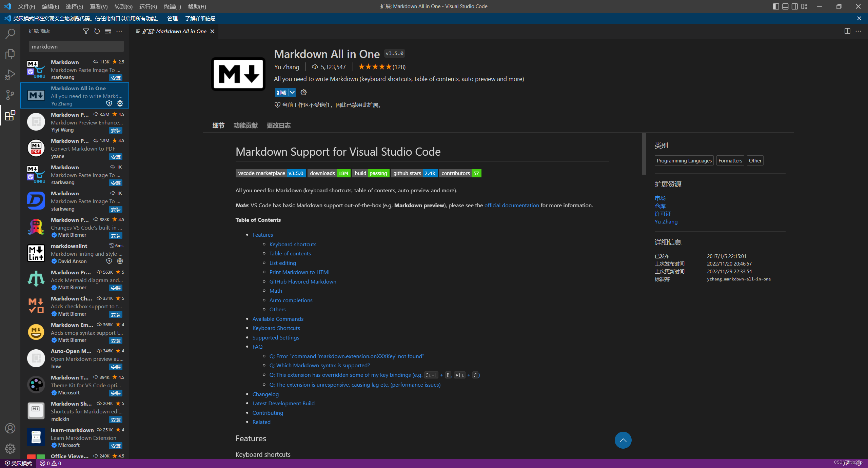Viewport: 868px width, 468px height.
Task: Select the Formatters category tag
Action: tap(730, 160)
